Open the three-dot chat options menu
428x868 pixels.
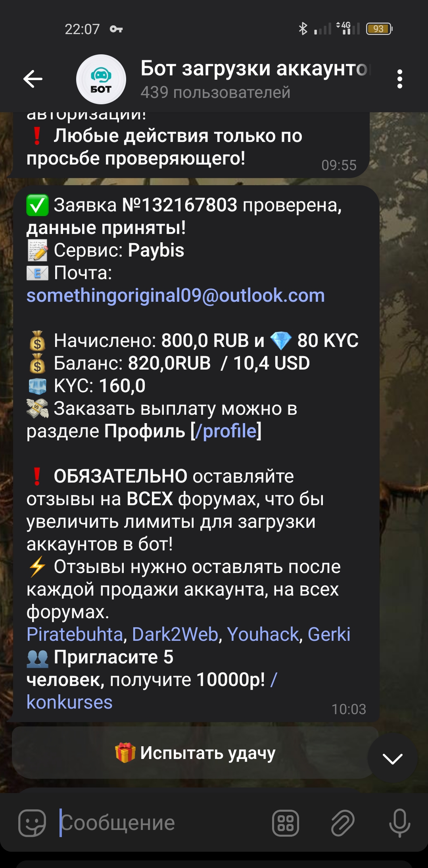[x=400, y=79]
